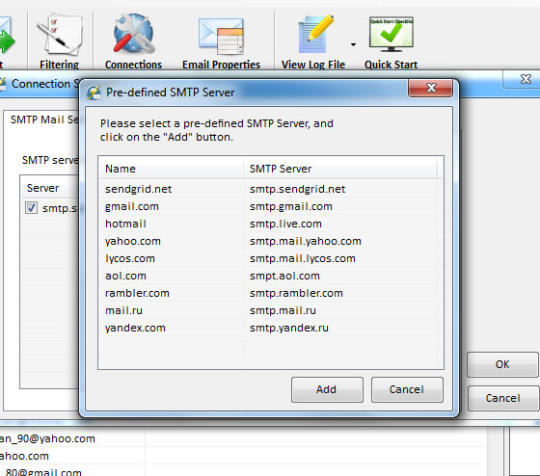Open the Quick Start checklist

click(x=391, y=41)
